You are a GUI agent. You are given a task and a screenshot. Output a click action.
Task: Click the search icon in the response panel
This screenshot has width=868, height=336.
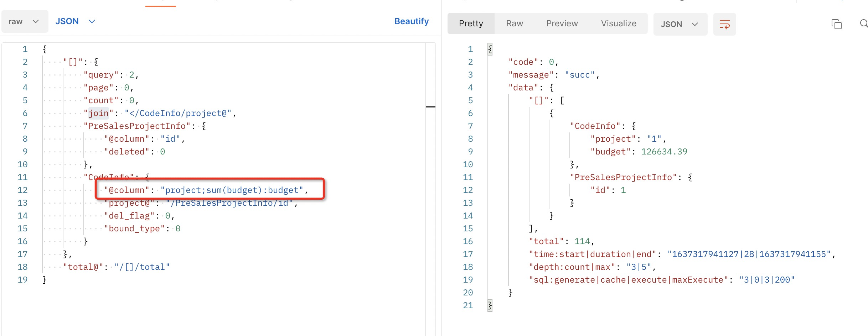[x=864, y=23]
